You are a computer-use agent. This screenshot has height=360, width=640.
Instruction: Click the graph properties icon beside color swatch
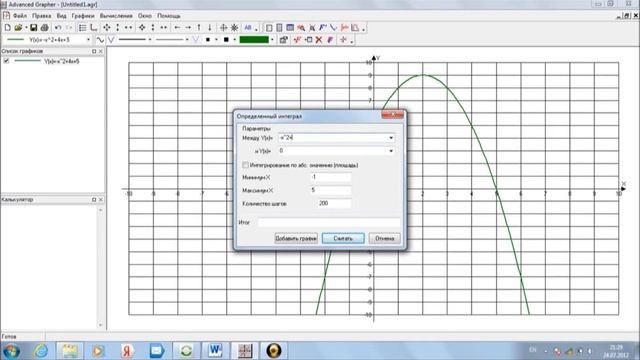click(x=284, y=40)
